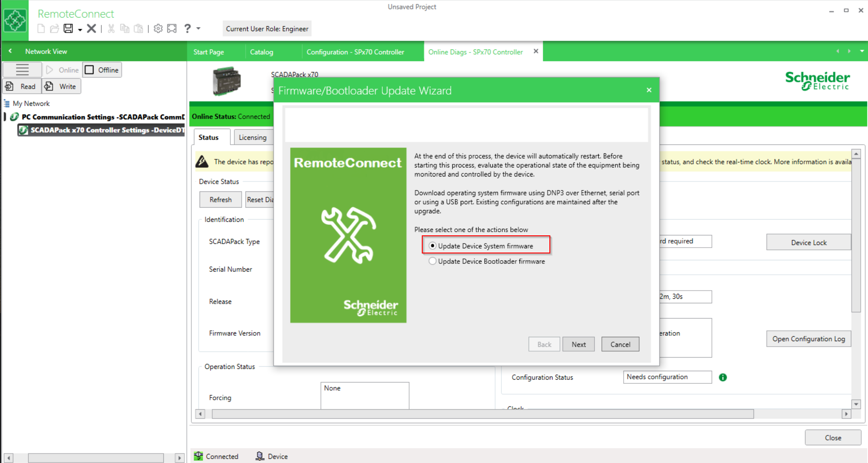This screenshot has height=463, width=868.
Task: Select Update Device System firmware option
Action: (481, 246)
